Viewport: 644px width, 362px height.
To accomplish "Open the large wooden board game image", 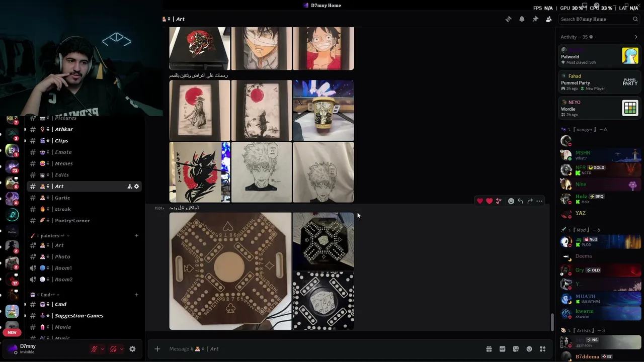I will tap(230, 271).
